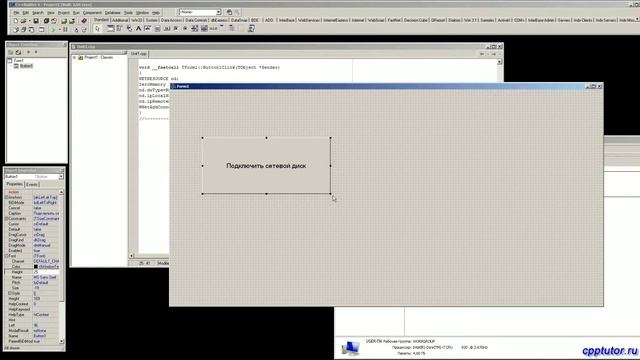Click the Save current desktop icon
Viewport: 640px width, 360px height.
tap(229, 12)
